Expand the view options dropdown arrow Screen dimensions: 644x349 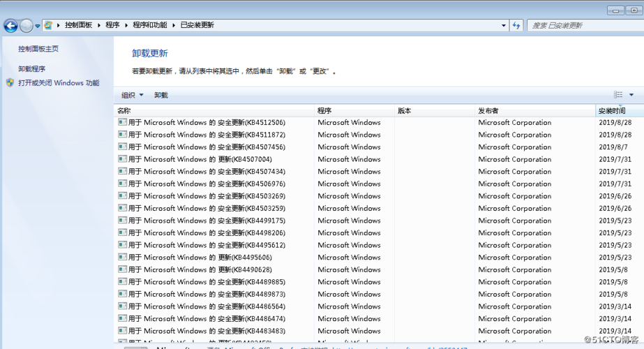pos(631,95)
